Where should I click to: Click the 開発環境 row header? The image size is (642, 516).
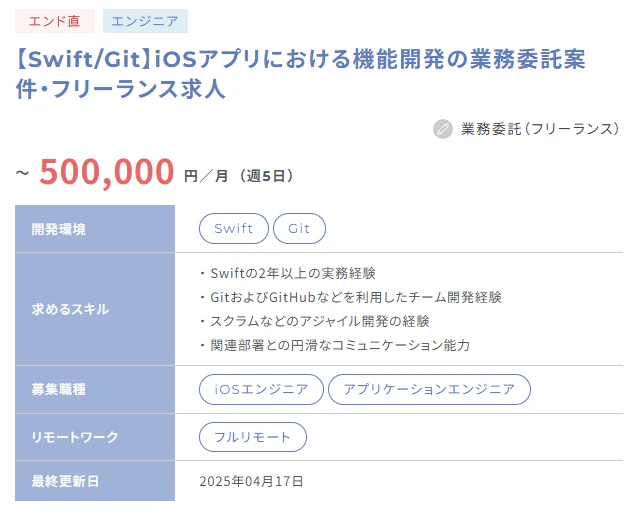point(59,229)
